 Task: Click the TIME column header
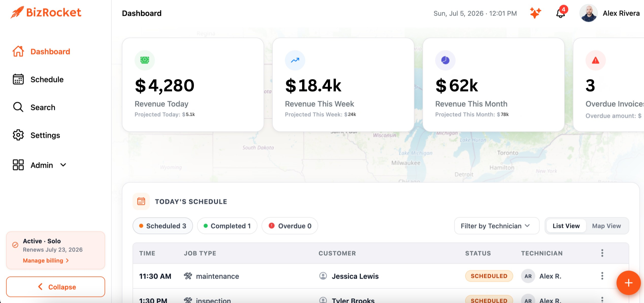147,253
